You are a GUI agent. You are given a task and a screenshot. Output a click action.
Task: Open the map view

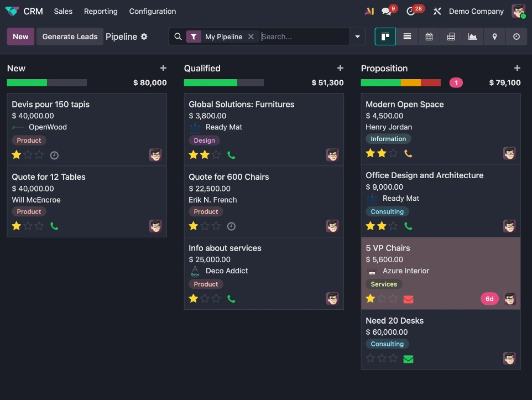pos(494,37)
